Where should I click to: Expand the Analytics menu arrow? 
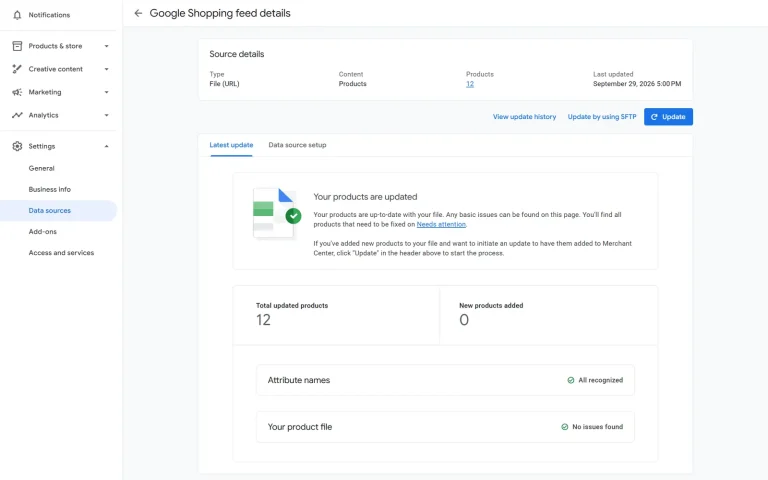click(x=106, y=115)
